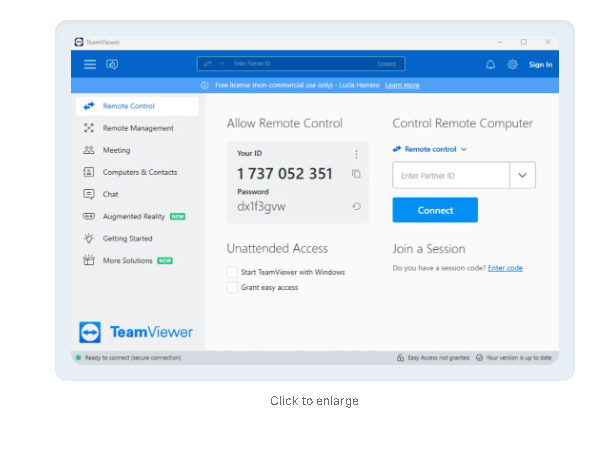601x454 pixels.
Task: Close the TeamViewer window
Action: click(548, 42)
